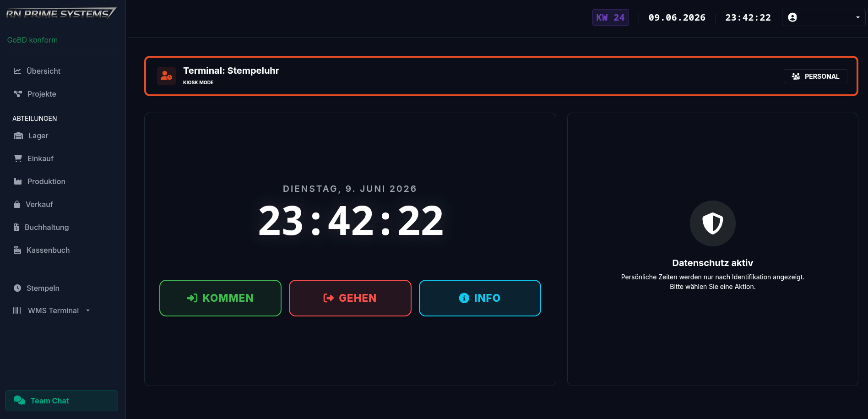
Task: Open the user account dropdown arrow
Action: [857, 17]
